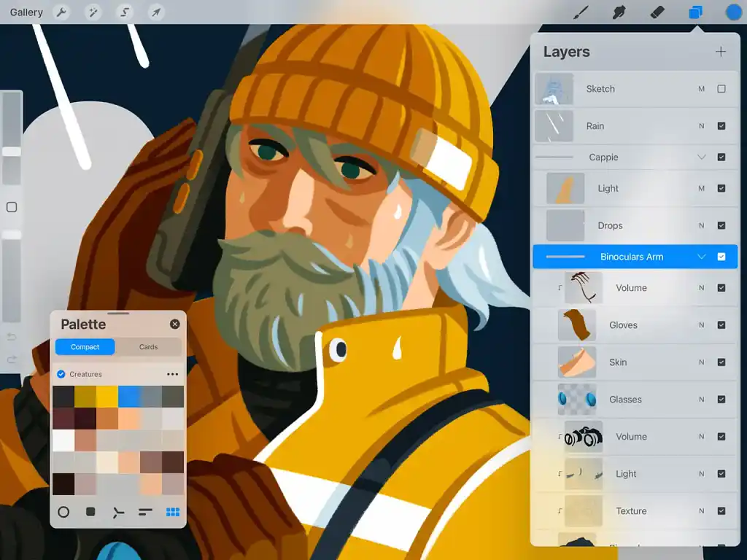Toggle visibility of the Sketch layer
The image size is (747, 560).
[x=722, y=88]
